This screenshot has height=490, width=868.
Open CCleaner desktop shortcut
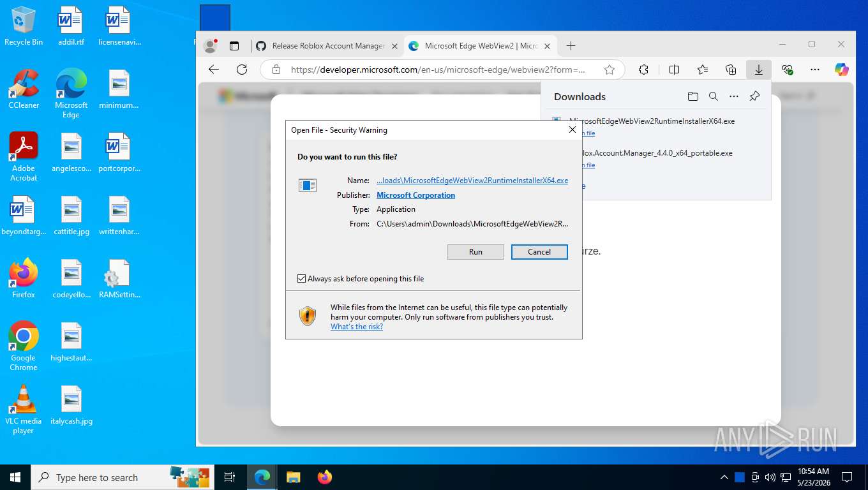[x=24, y=89]
